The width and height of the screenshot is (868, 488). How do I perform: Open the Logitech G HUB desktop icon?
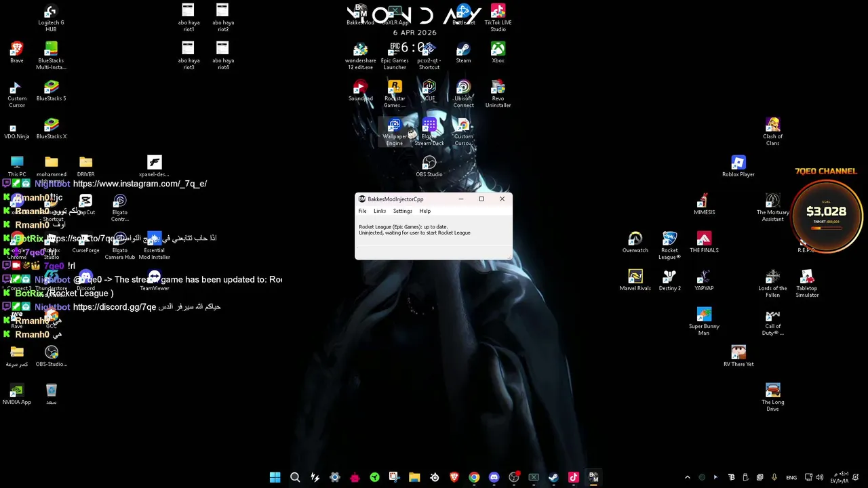click(51, 18)
